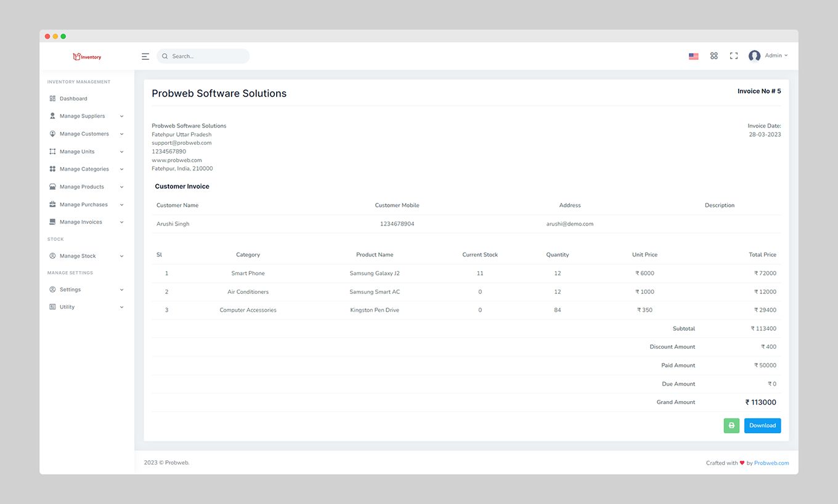This screenshot has width=838, height=504.
Task: Click the search magnifier icon
Action: pyautogui.click(x=165, y=56)
